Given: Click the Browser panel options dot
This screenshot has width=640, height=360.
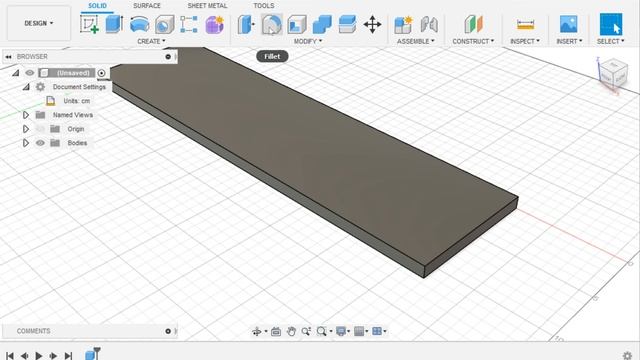Looking at the screenshot, I should pyautogui.click(x=168, y=57).
